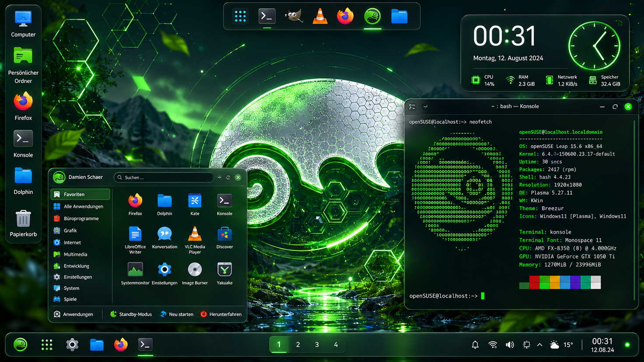Viewport: 644px width, 362px height.
Task: Open Firefox in the bottom taskbar
Action: click(x=121, y=345)
